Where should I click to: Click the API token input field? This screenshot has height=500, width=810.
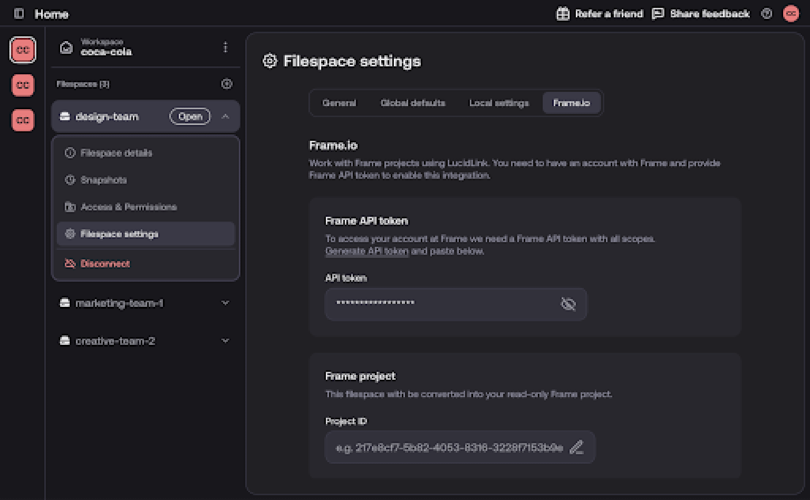456,304
